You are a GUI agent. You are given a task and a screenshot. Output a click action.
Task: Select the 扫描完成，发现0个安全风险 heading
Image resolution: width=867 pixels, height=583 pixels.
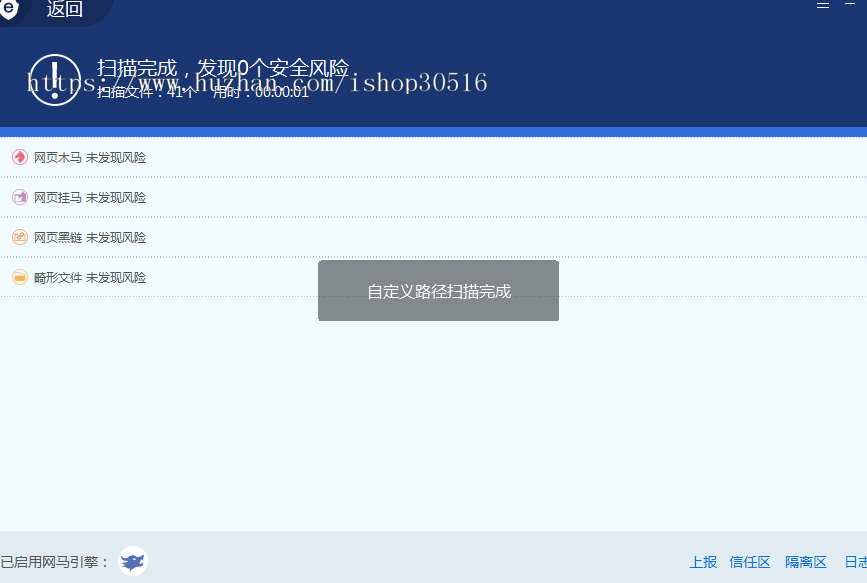[223, 68]
